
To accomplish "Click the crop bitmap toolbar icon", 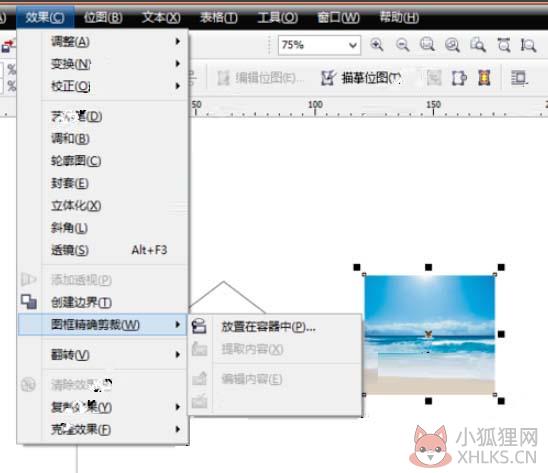I will pos(459,78).
